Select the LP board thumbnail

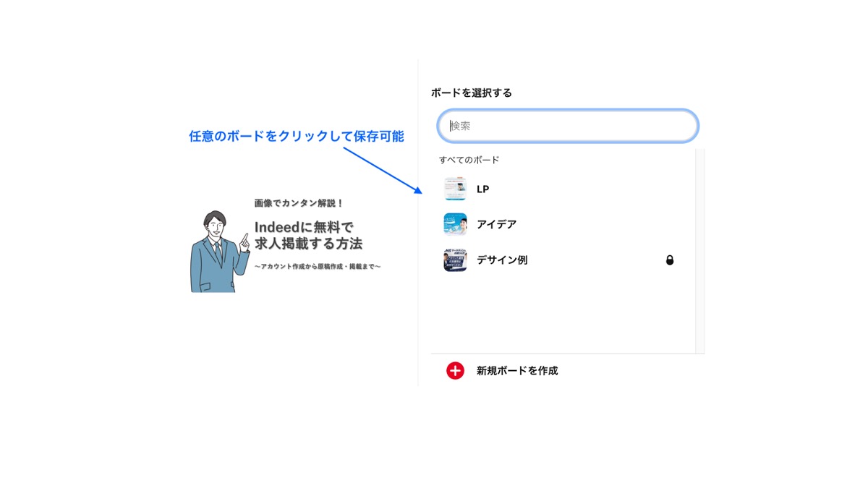(455, 189)
